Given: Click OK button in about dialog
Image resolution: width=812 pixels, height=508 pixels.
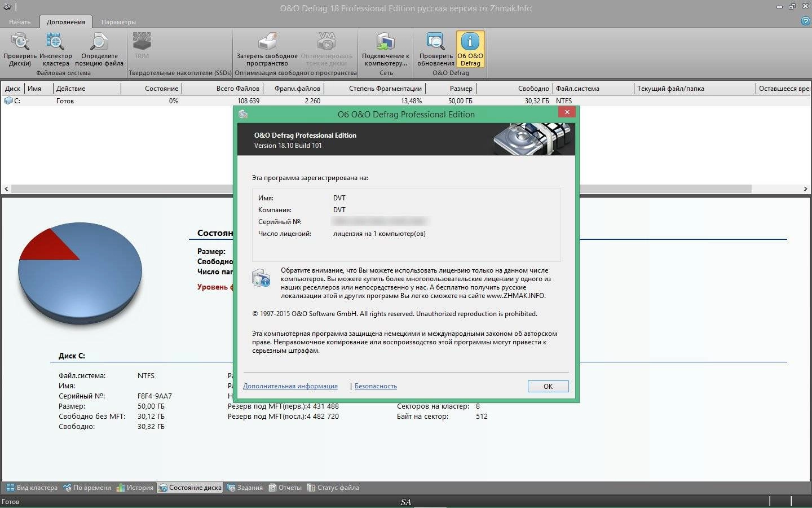Looking at the screenshot, I should point(548,386).
